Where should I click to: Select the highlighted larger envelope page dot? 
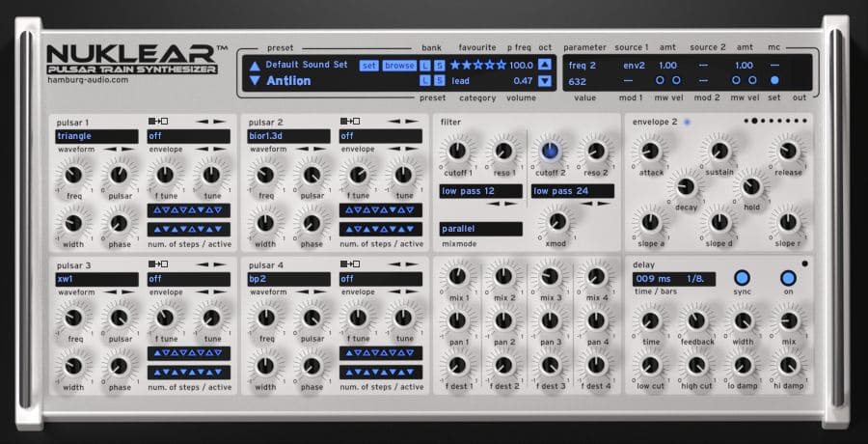tap(754, 121)
